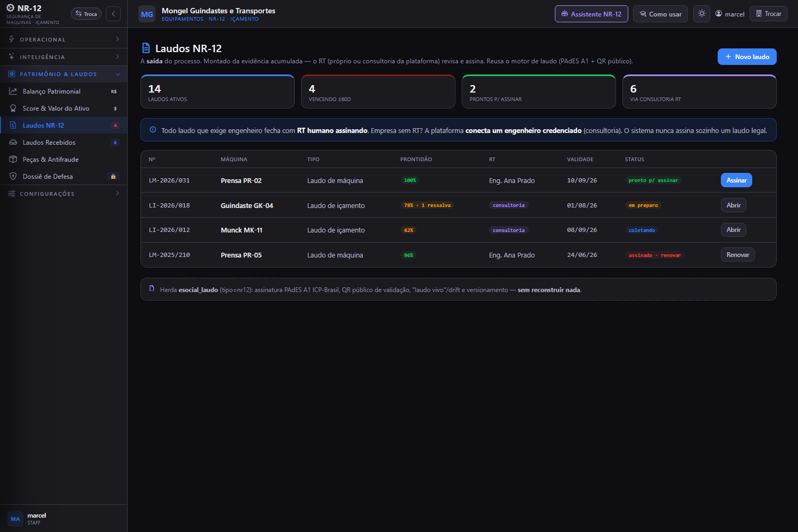Click the Novo laudo button
Image resolution: width=798 pixels, height=532 pixels.
click(x=747, y=57)
